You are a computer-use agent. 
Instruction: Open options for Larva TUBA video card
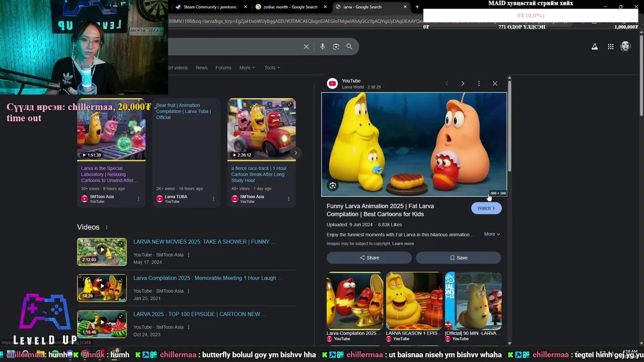point(213,199)
